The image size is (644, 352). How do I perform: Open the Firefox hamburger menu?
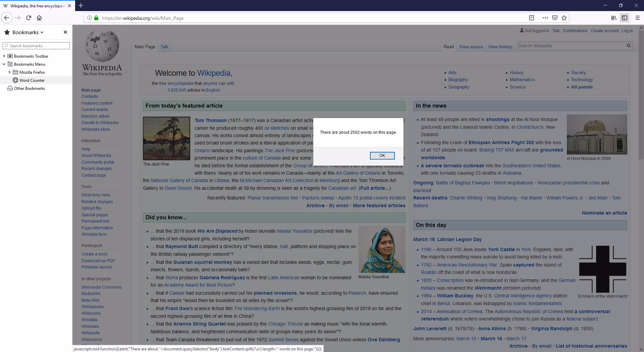tap(638, 18)
